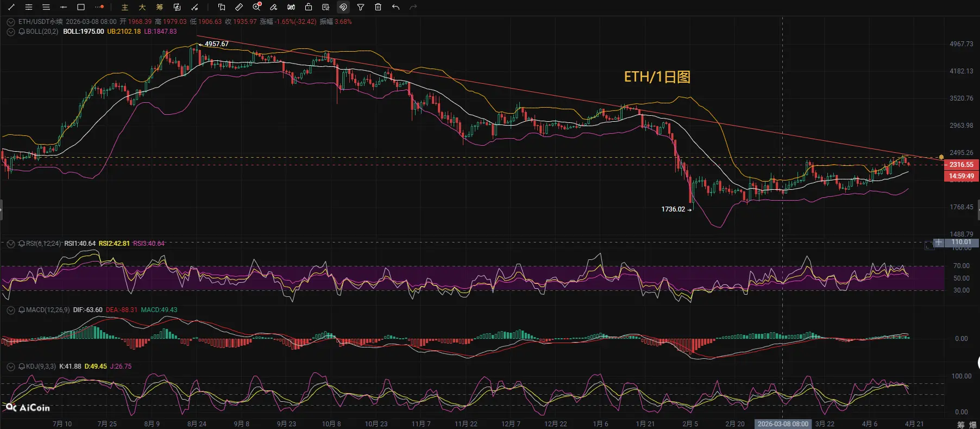Click the 4957.67 high price label
980x429 pixels.
[216, 44]
